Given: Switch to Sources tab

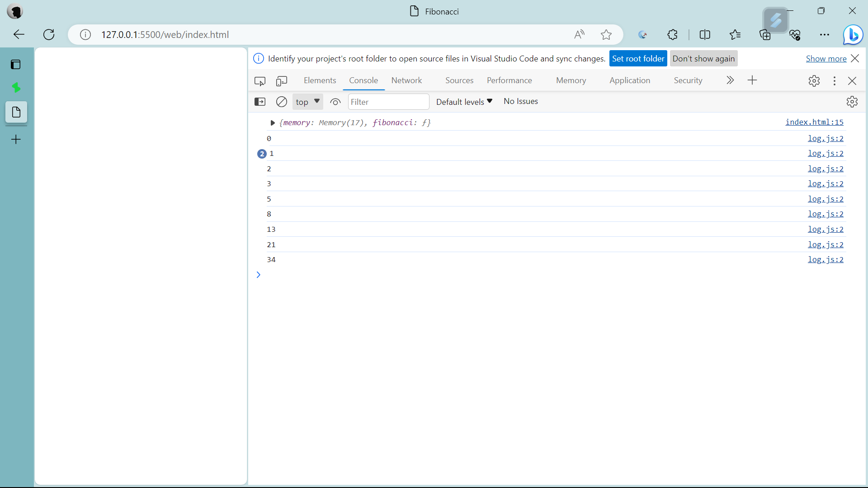Looking at the screenshot, I should click(x=459, y=80).
